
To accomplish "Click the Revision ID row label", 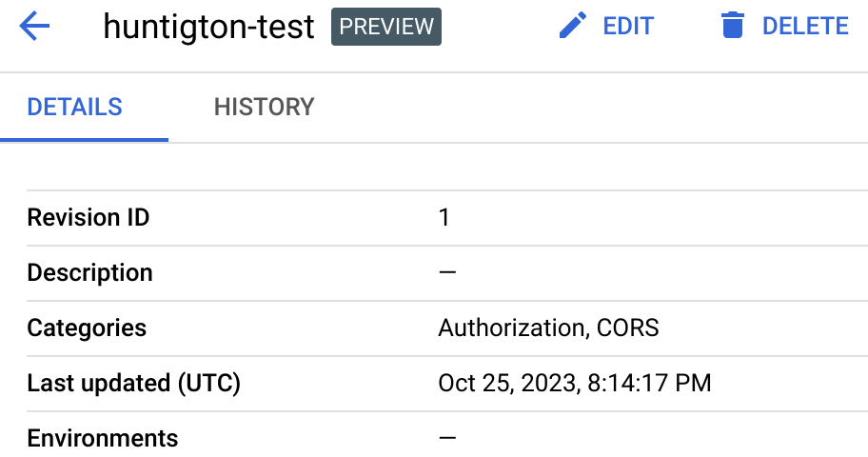I will pos(89,218).
